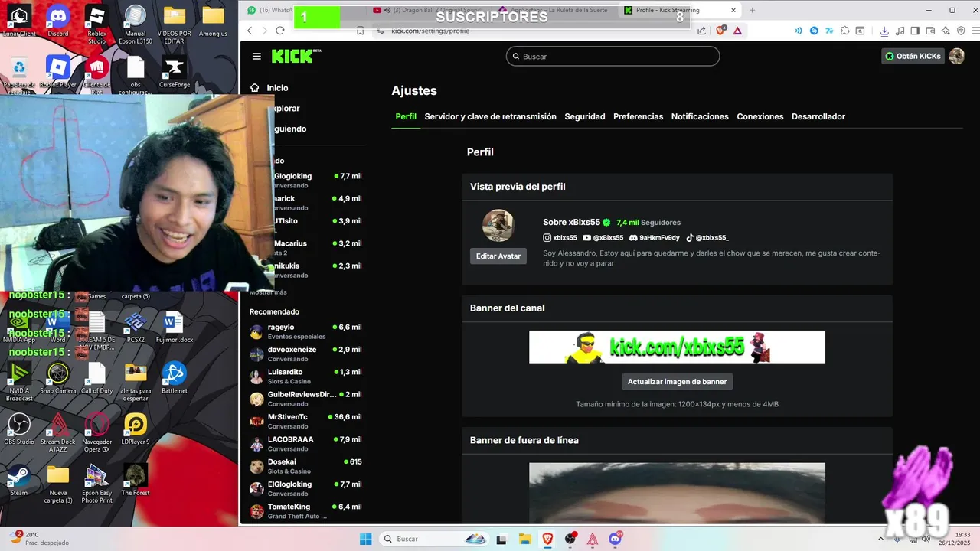Switch to the Seguridad tab
Viewport: 980px width, 551px height.
585,116
